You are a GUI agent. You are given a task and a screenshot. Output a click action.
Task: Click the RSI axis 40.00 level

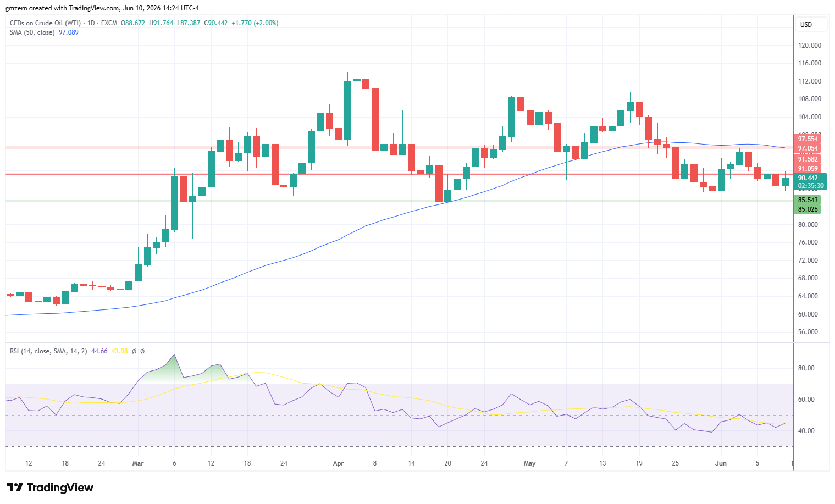806,431
